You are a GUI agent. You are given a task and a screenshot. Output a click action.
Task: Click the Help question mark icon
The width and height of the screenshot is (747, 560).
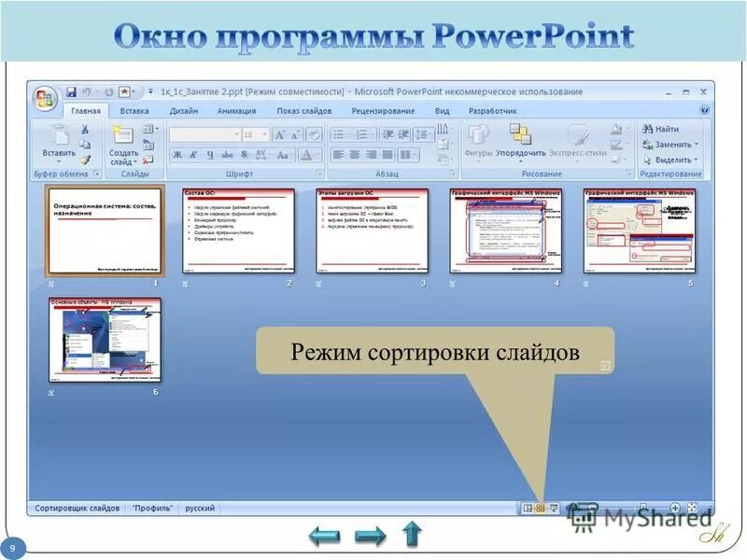pyautogui.click(x=704, y=110)
